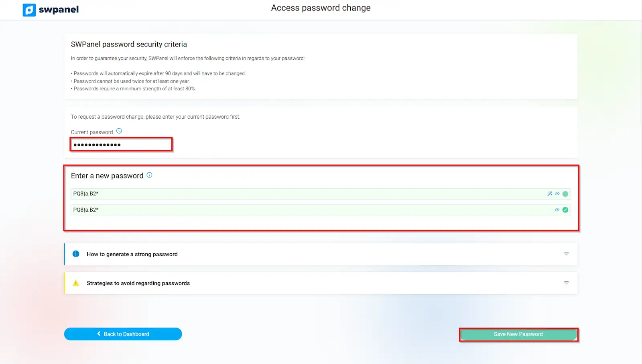The image size is (642, 364).
Task: Click arrow on strong password panel
Action: coord(566,254)
